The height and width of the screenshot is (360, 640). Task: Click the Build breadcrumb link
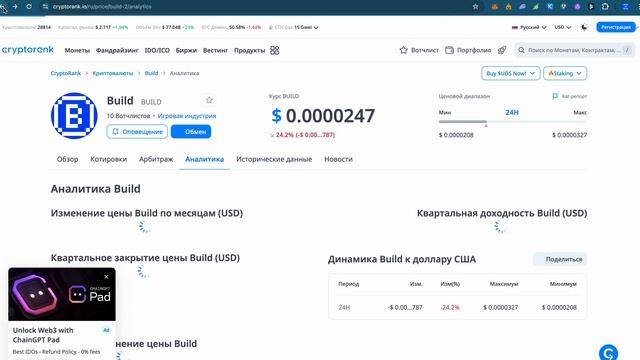(151, 73)
